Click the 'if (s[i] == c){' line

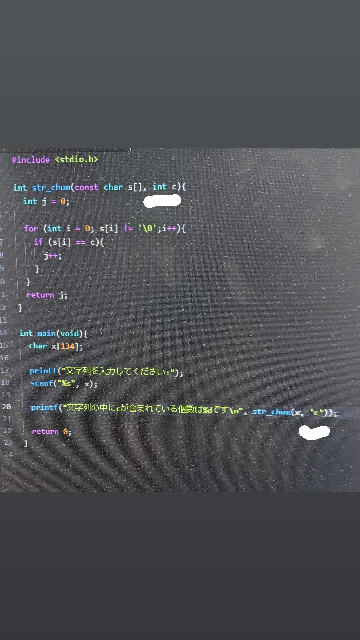pos(69,242)
